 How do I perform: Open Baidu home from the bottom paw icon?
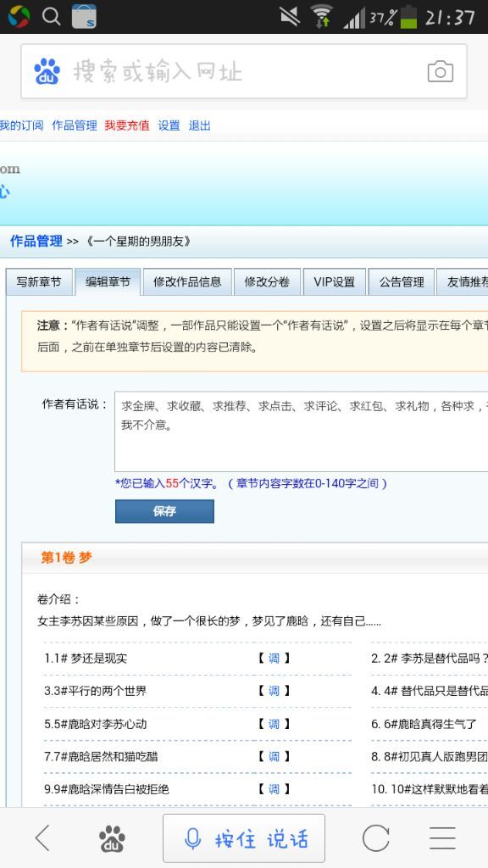click(x=112, y=838)
